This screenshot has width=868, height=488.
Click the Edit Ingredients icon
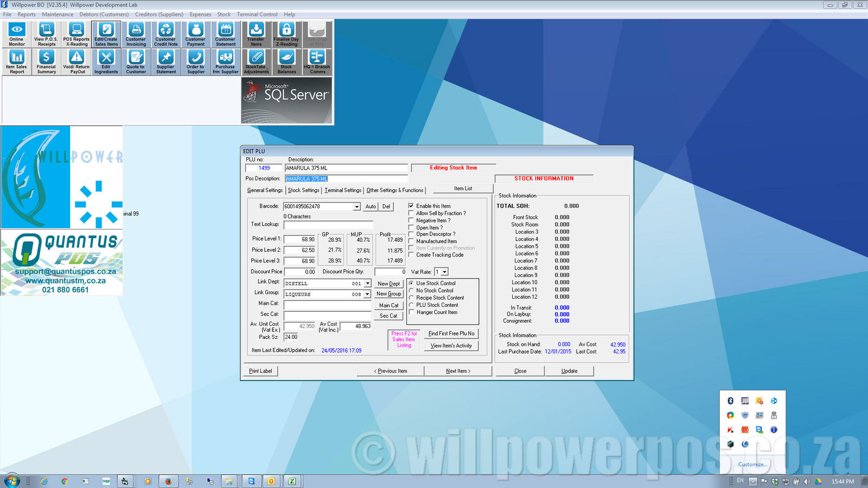click(x=106, y=62)
